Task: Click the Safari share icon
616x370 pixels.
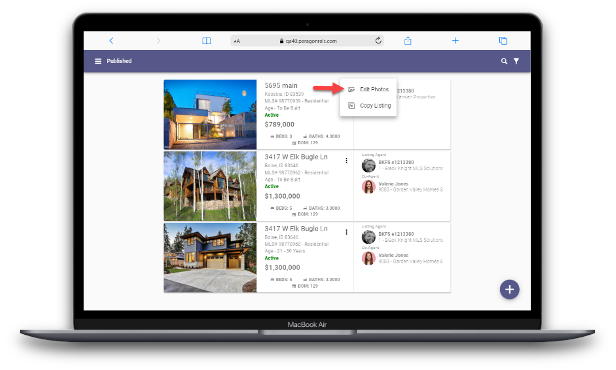Action: [408, 40]
